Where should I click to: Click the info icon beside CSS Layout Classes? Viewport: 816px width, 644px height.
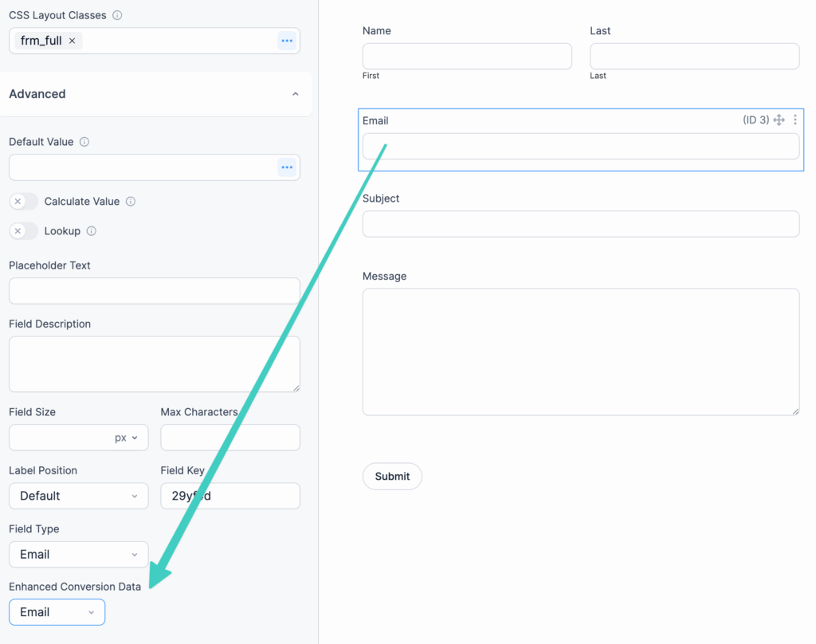click(x=116, y=14)
